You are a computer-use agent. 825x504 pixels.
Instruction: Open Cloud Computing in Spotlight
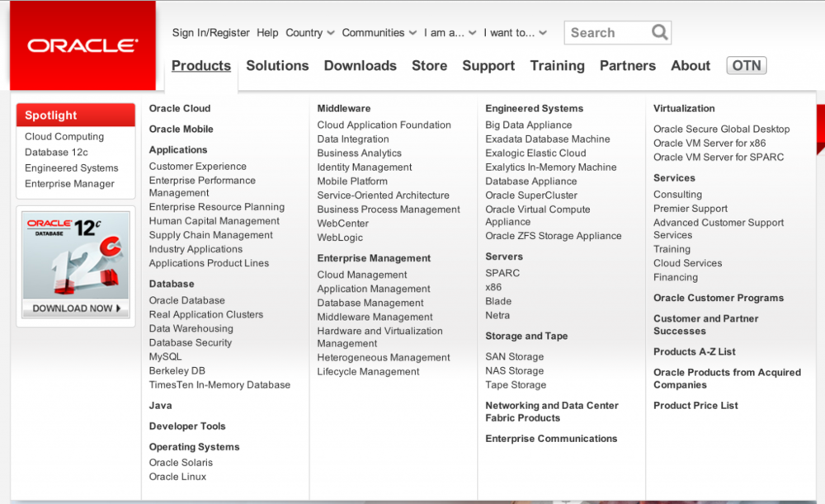tap(64, 136)
